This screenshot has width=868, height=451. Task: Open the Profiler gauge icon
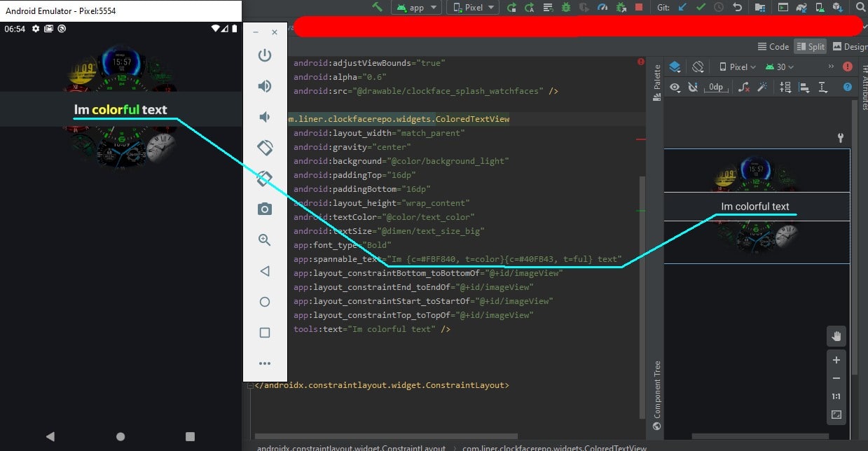pos(602,8)
